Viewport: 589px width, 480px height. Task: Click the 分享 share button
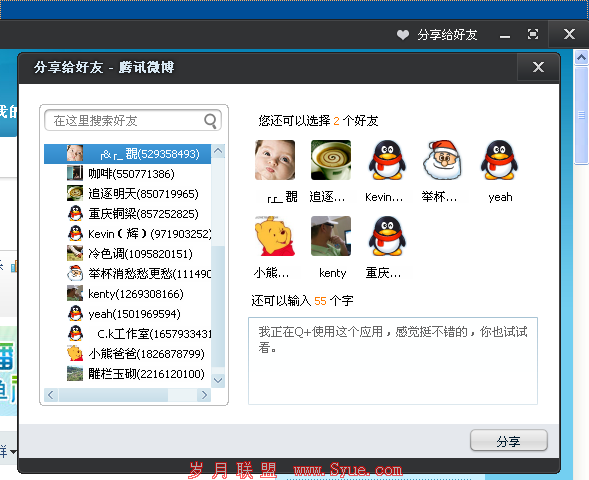click(x=509, y=441)
